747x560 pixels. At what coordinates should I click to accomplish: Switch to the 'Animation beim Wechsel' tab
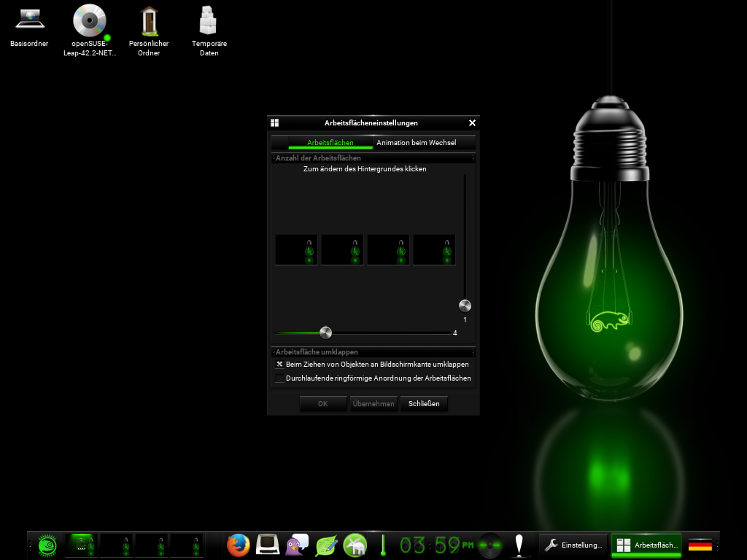pos(416,143)
